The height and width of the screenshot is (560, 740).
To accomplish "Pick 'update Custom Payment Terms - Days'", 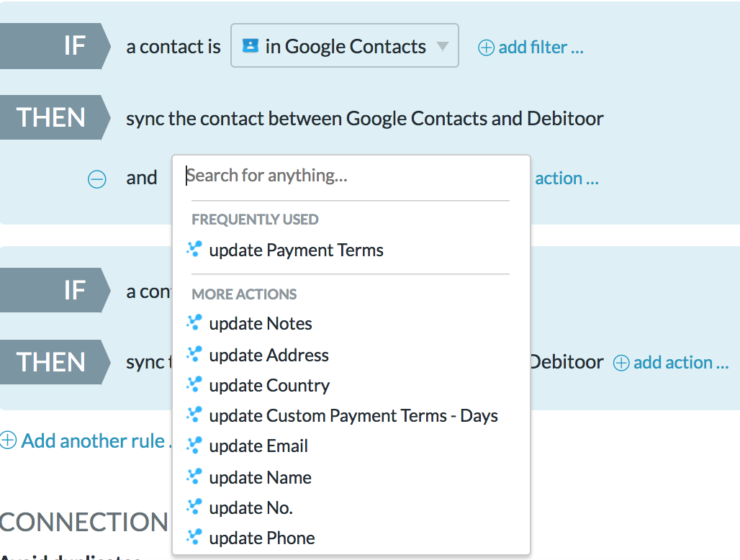I will coord(353,416).
